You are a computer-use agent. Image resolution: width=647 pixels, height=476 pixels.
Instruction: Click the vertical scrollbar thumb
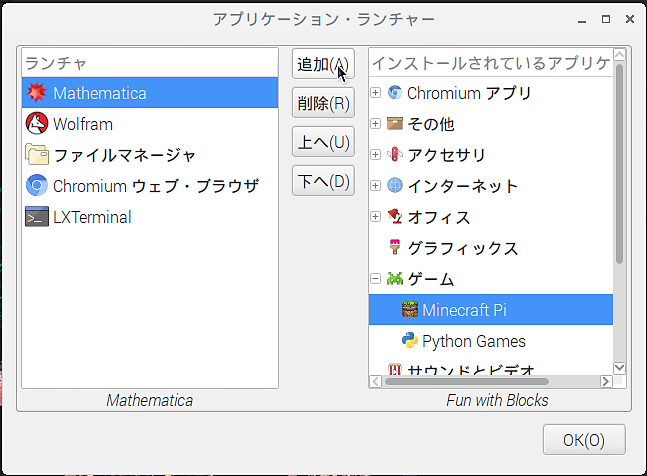click(619, 163)
